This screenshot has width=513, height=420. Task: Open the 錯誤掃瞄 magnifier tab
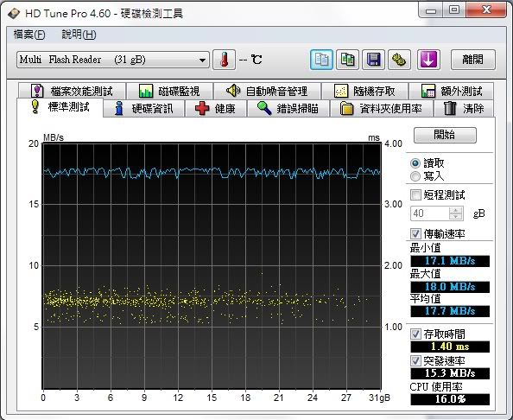tap(288, 108)
